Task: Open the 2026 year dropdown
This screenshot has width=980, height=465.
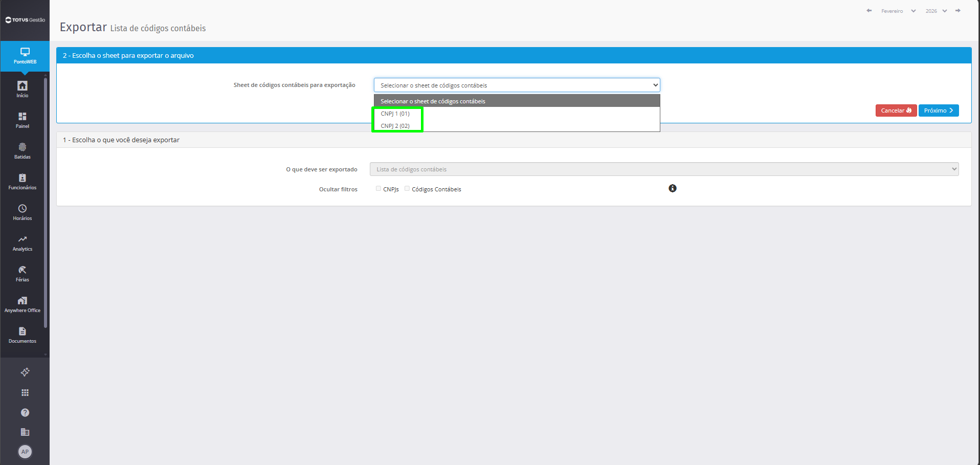Action: pos(936,11)
